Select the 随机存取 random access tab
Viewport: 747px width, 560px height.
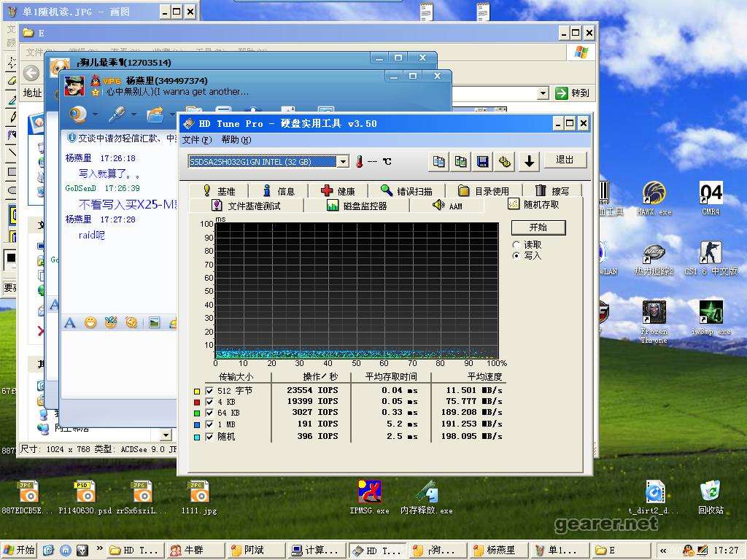pos(533,204)
